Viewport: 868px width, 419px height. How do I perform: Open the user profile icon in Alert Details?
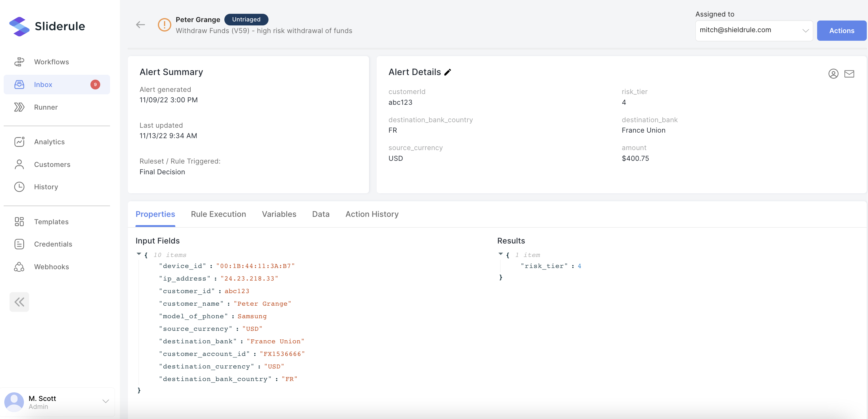tap(833, 74)
